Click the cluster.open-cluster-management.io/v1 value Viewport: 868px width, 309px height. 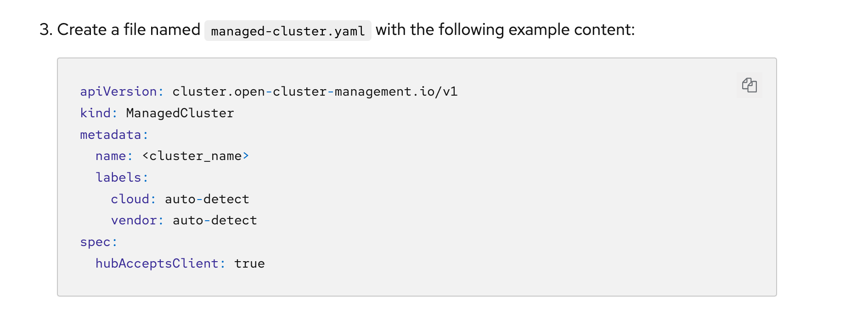315,92
